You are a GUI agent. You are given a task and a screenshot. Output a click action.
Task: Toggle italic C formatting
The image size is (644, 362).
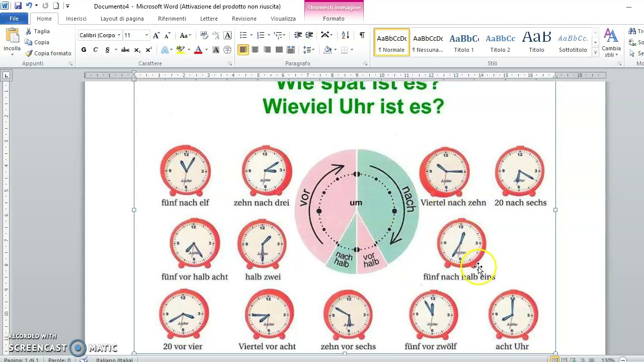tap(95, 50)
